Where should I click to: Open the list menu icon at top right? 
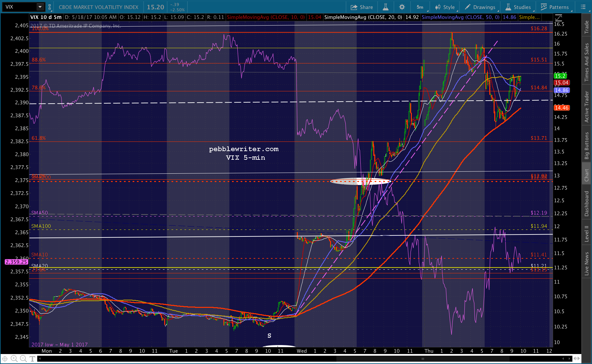[x=583, y=7]
